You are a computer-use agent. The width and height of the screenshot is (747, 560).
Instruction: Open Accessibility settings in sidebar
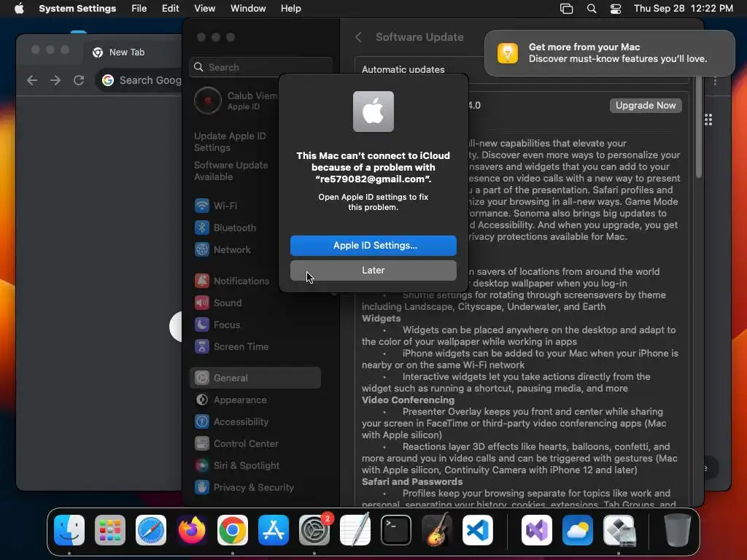pyautogui.click(x=255, y=422)
